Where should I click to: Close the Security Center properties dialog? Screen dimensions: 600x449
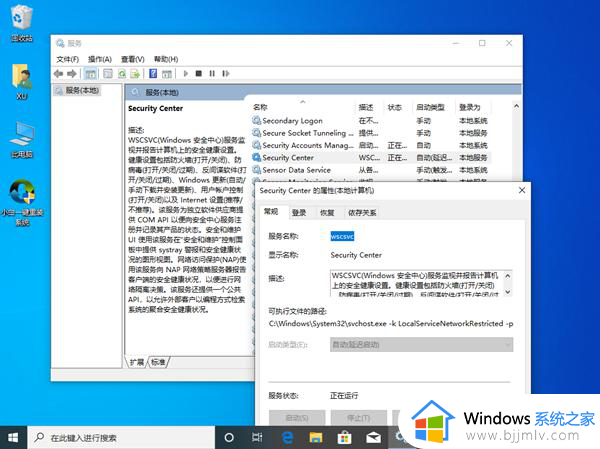(x=522, y=190)
